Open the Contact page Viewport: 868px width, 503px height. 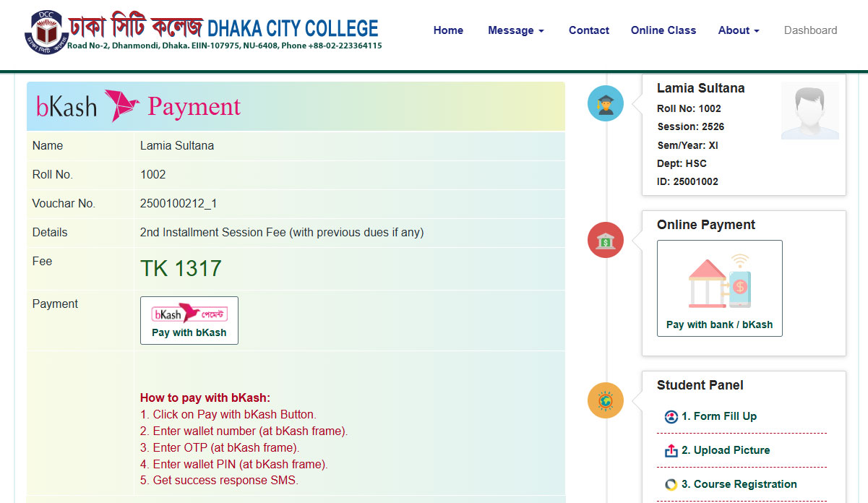(x=588, y=30)
